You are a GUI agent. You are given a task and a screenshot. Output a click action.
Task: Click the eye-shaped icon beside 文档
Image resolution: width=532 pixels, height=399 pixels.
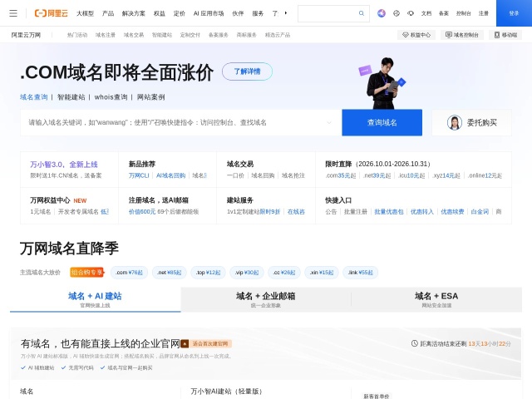tap(411, 13)
